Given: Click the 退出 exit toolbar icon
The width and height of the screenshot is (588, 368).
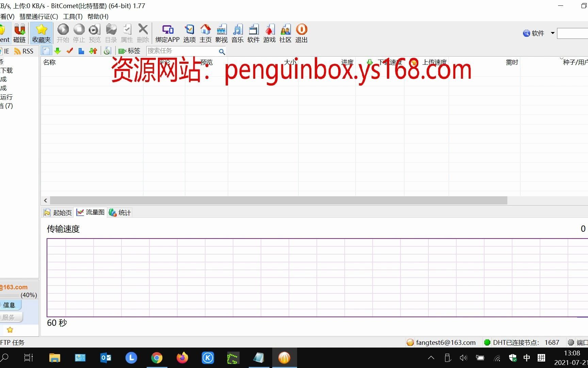Looking at the screenshot, I should pos(301,33).
